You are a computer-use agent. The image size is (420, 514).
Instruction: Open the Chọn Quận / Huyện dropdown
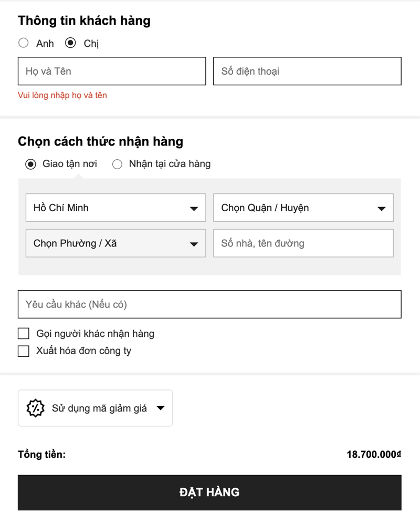[x=303, y=208]
